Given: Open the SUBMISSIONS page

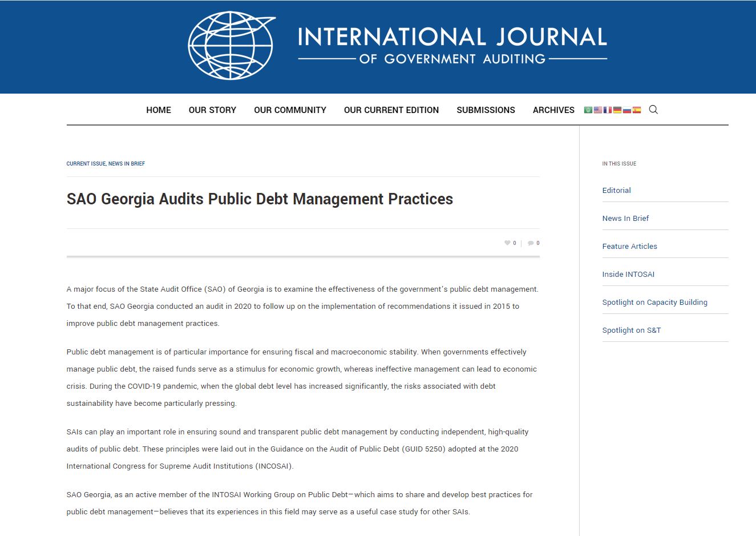Looking at the screenshot, I should 486,110.
